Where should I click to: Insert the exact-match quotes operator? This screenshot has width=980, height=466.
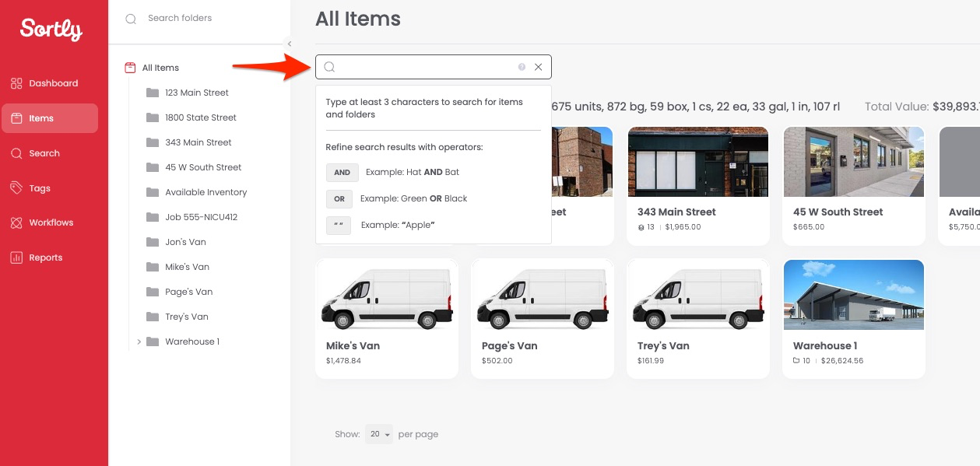339,226
